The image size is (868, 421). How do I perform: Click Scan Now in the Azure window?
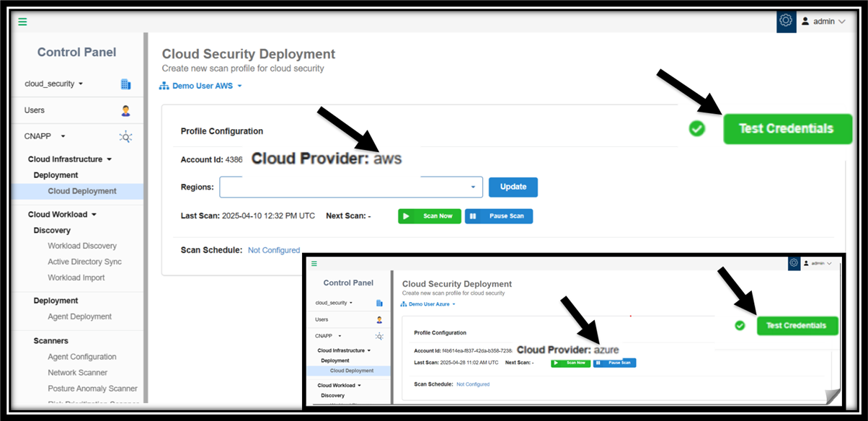571,363
